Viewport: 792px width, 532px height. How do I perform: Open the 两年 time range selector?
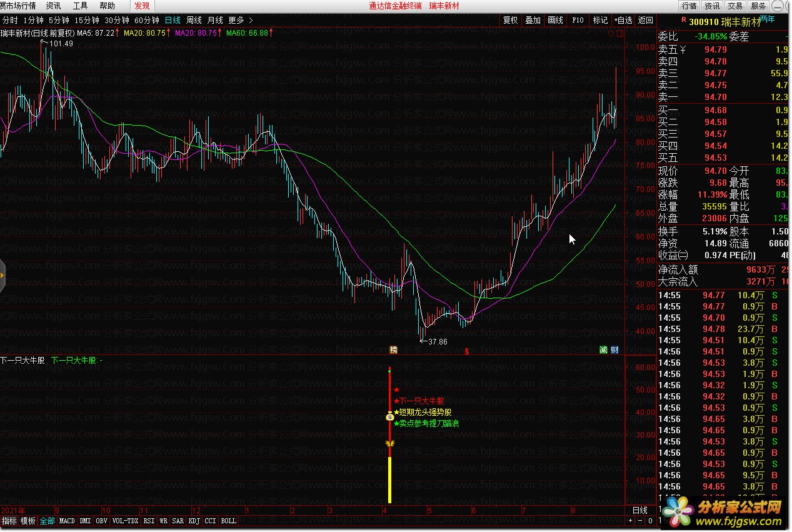[767, 19]
